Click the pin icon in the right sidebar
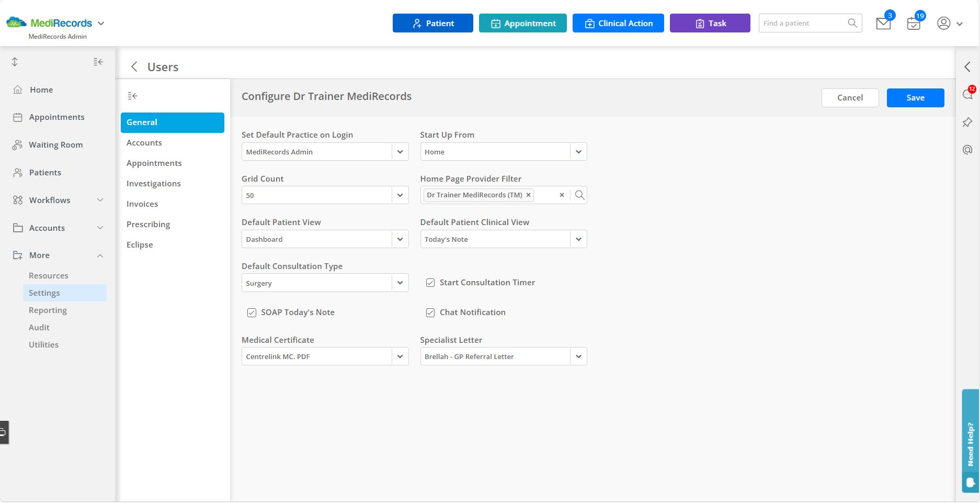Image resolution: width=980 pixels, height=503 pixels. pos(967,122)
